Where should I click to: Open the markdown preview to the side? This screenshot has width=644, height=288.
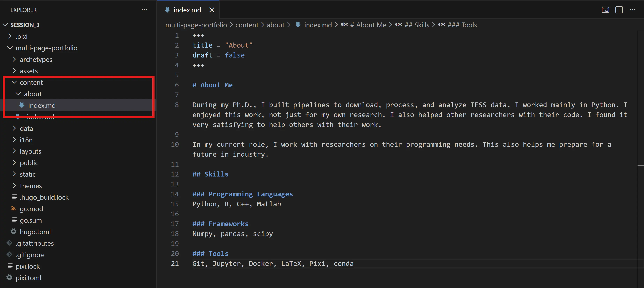point(605,10)
